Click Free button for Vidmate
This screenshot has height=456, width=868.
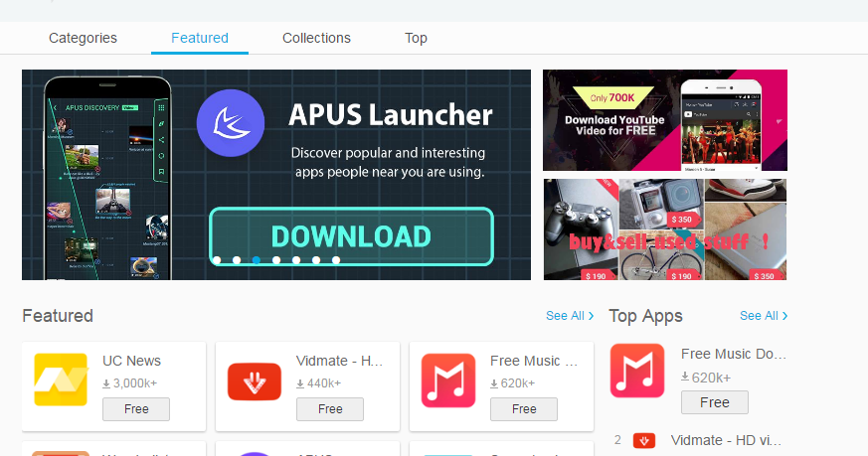(330, 409)
